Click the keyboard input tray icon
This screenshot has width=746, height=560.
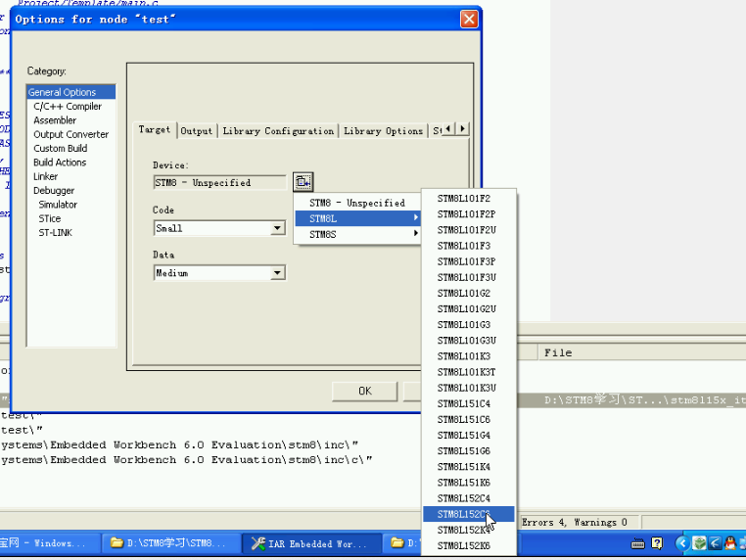(637, 542)
